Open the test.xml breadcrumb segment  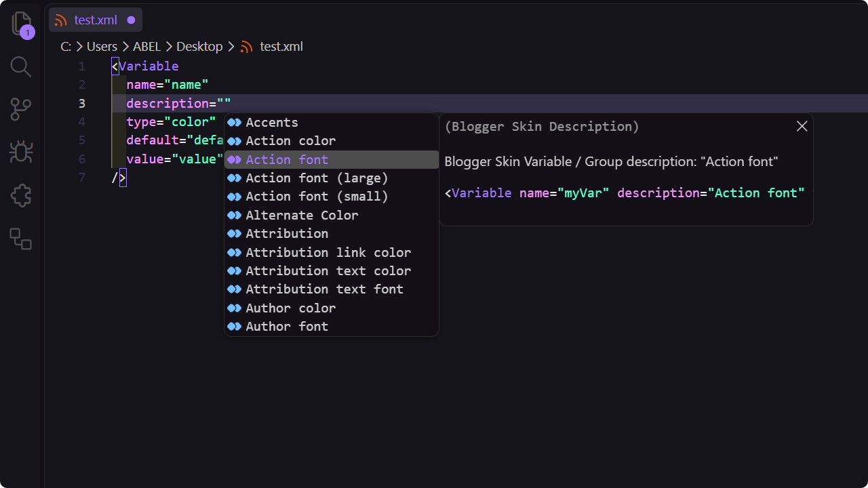click(281, 47)
